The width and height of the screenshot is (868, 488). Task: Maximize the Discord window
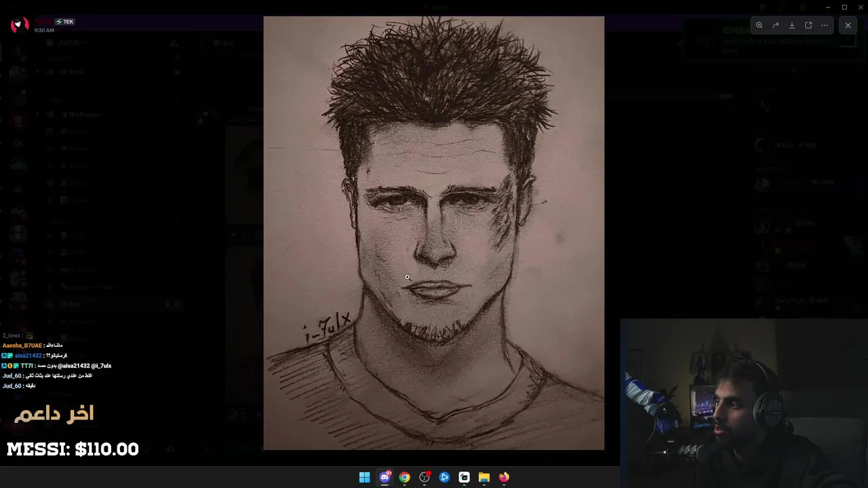tap(844, 7)
